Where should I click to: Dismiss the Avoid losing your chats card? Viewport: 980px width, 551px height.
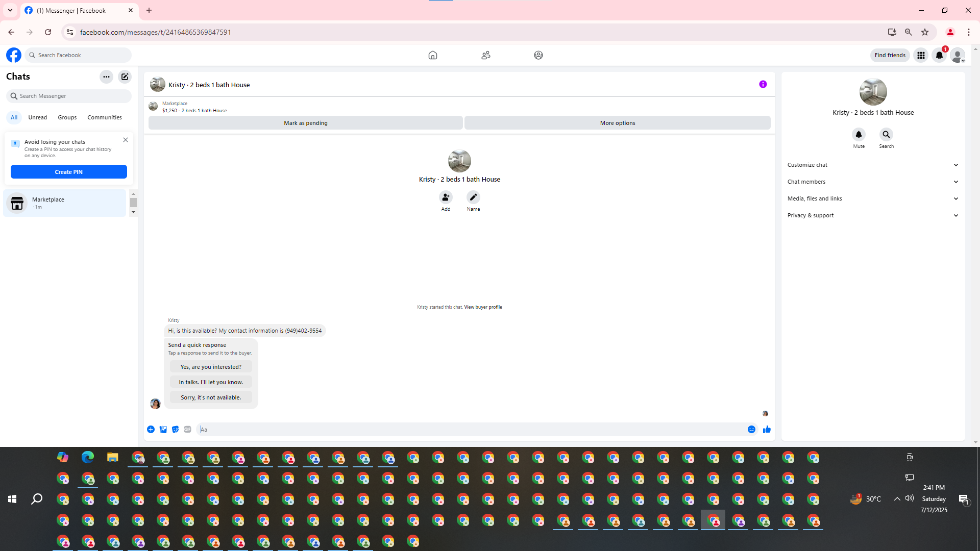126,140
